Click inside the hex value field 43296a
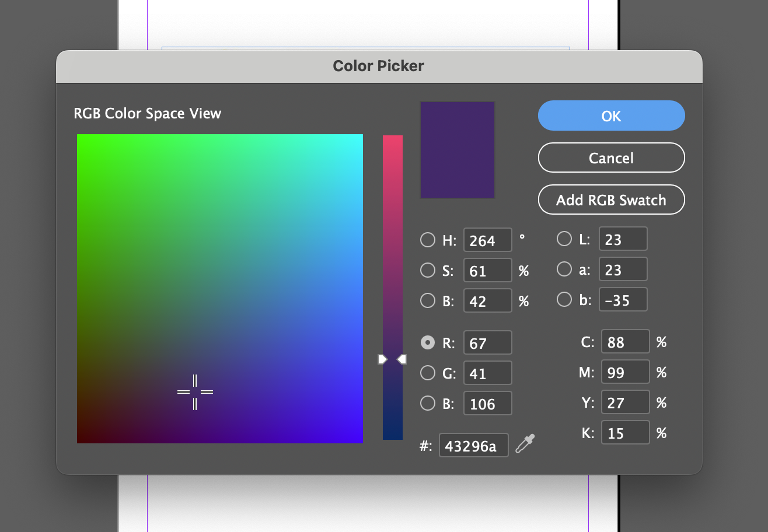 (x=473, y=445)
